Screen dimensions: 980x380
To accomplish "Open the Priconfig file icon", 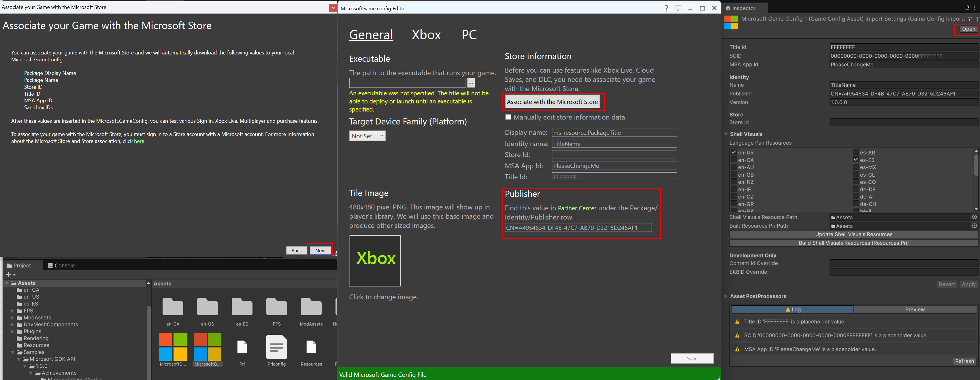I will (276, 347).
